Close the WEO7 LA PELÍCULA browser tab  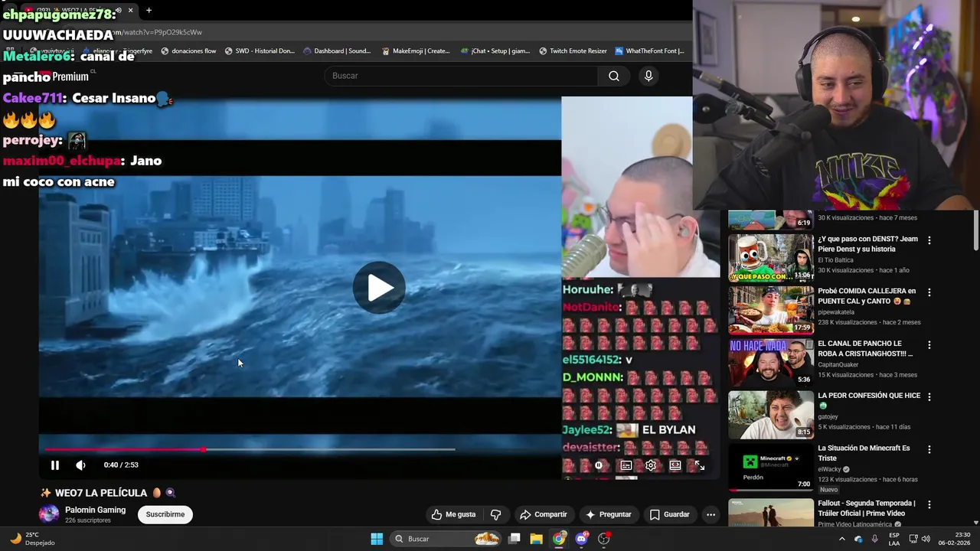point(130,11)
